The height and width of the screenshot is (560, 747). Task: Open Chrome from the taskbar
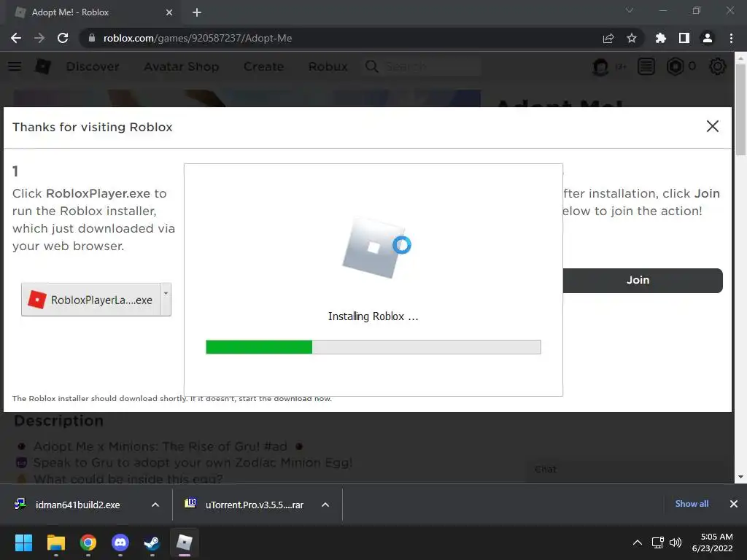pos(88,542)
